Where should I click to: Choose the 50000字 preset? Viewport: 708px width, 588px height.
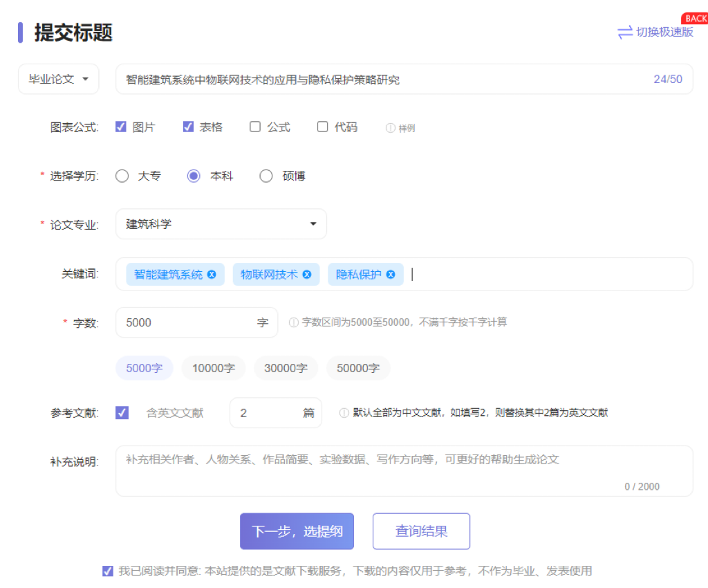click(358, 368)
